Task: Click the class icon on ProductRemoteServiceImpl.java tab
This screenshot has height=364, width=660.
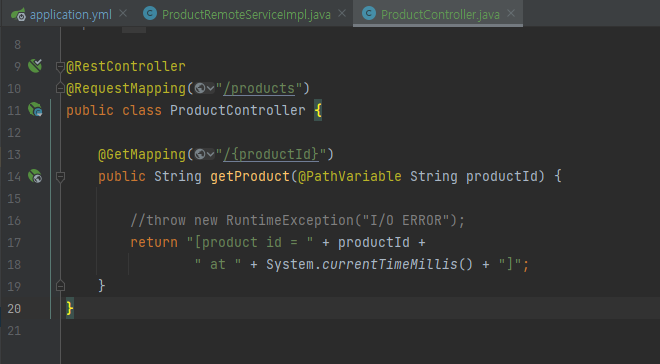Action: click(150, 13)
